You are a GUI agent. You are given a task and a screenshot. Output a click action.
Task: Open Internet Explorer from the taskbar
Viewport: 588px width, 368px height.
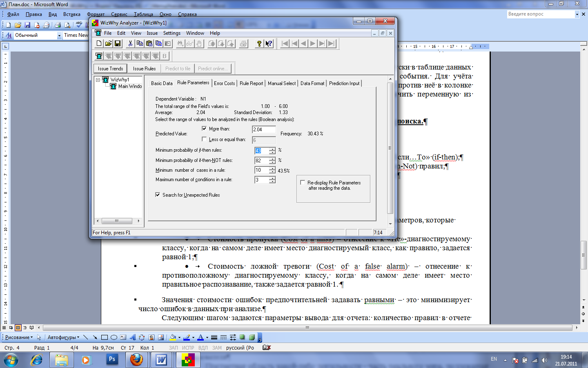tap(36, 360)
